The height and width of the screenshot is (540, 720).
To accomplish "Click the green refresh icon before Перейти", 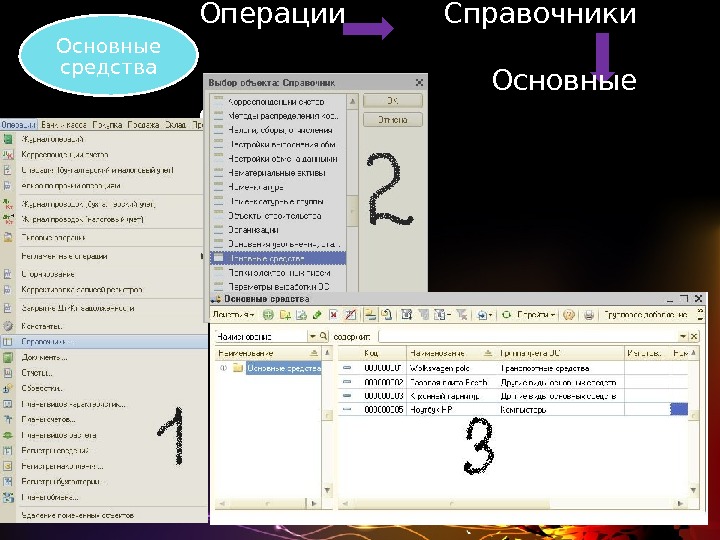I will point(506,315).
